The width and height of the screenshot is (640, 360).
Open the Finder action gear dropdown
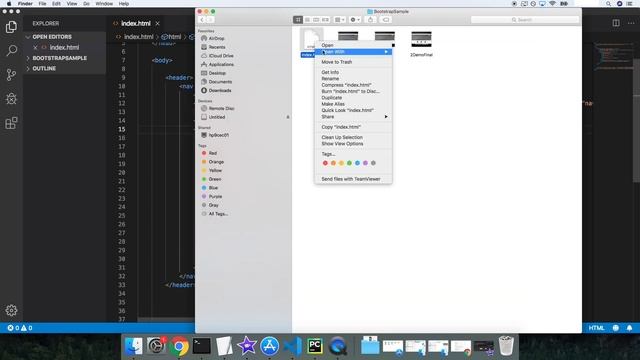point(355,20)
